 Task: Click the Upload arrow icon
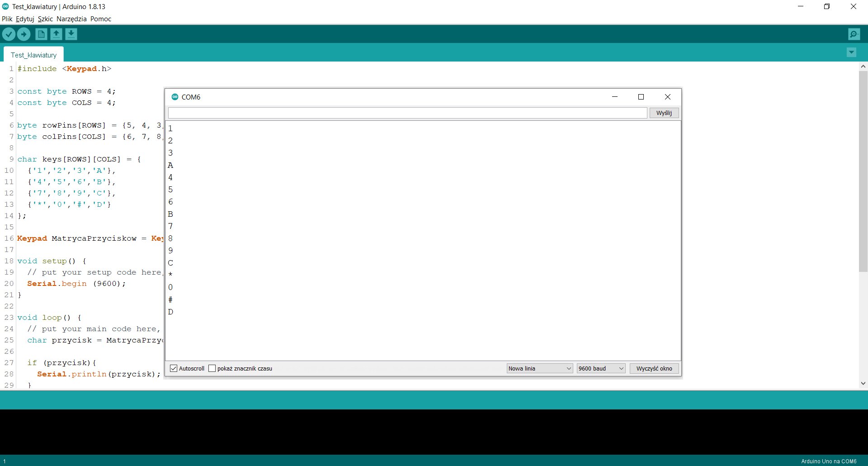(24, 34)
